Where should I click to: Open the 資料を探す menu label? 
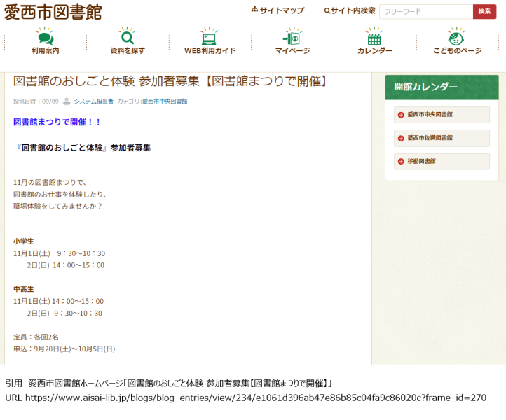[x=128, y=51]
